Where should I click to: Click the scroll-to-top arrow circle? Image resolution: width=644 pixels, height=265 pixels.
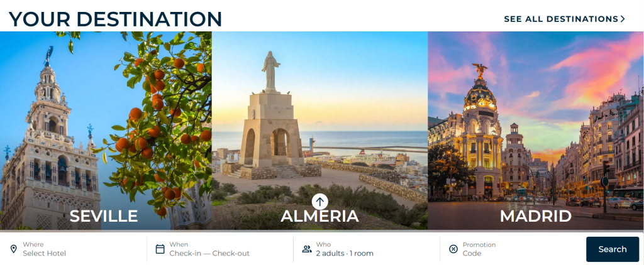320,202
